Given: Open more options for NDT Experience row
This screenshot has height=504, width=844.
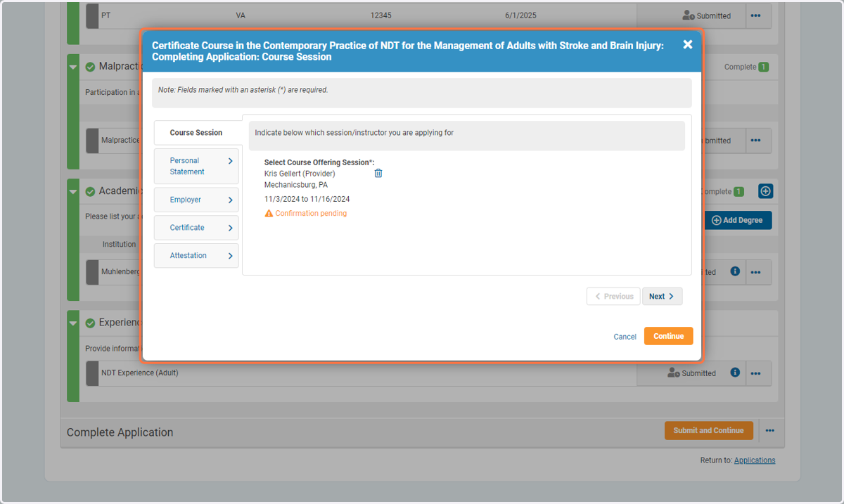Looking at the screenshot, I should (x=755, y=373).
